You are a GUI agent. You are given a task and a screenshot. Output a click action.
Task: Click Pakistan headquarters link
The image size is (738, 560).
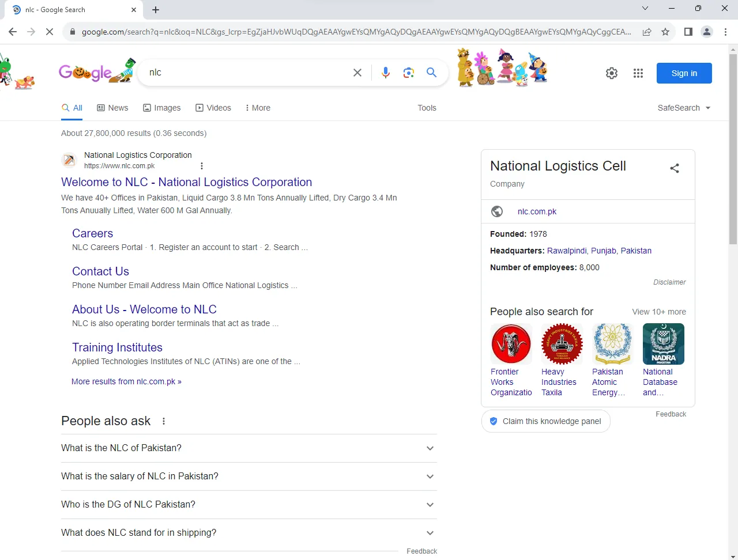pos(636,251)
